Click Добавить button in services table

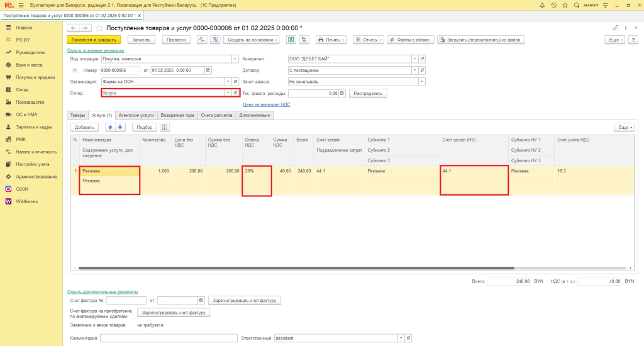click(85, 127)
